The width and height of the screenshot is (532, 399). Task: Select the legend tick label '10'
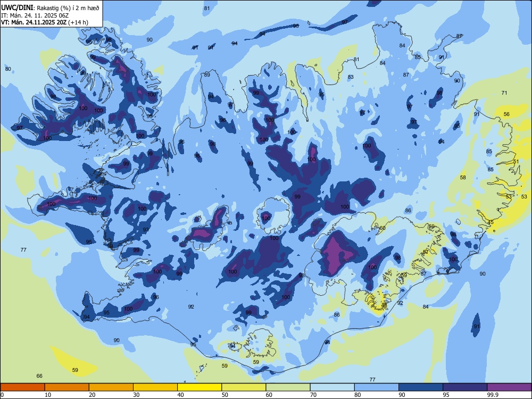(x=48, y=395)
